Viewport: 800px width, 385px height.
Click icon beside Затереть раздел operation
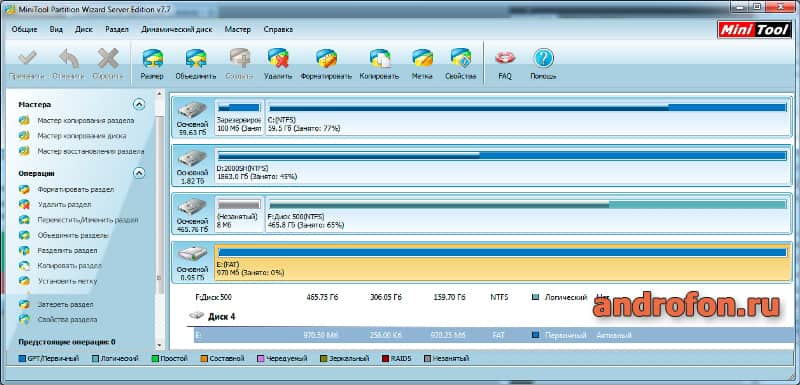24,304
